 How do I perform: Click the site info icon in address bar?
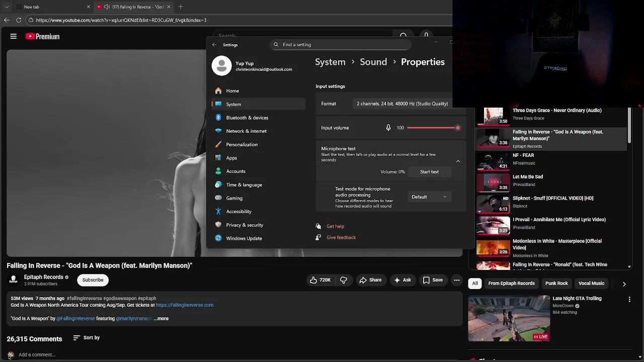[31, 20]
